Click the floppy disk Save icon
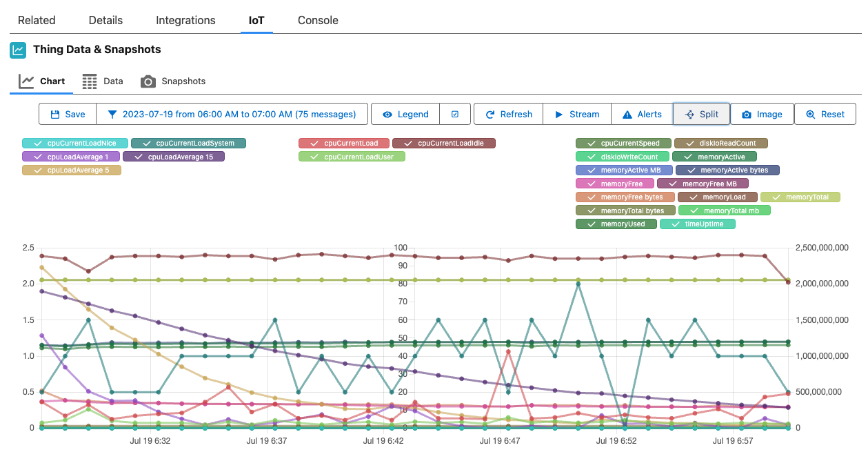Screen dimensions: 868x461 pos(55,115)
